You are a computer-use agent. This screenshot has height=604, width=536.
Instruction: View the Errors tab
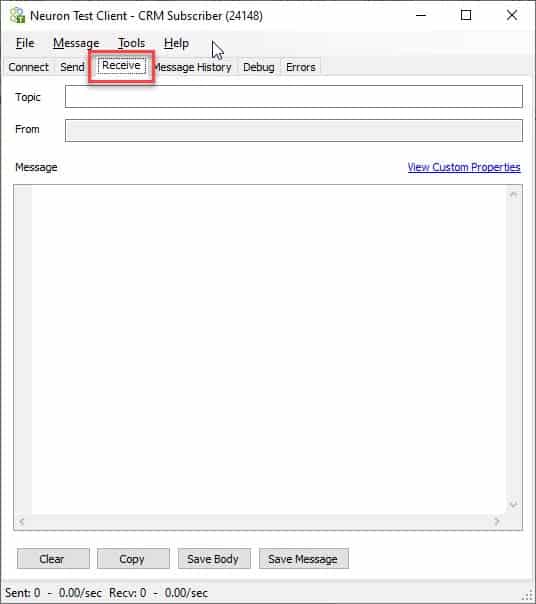tap(301, 67)
